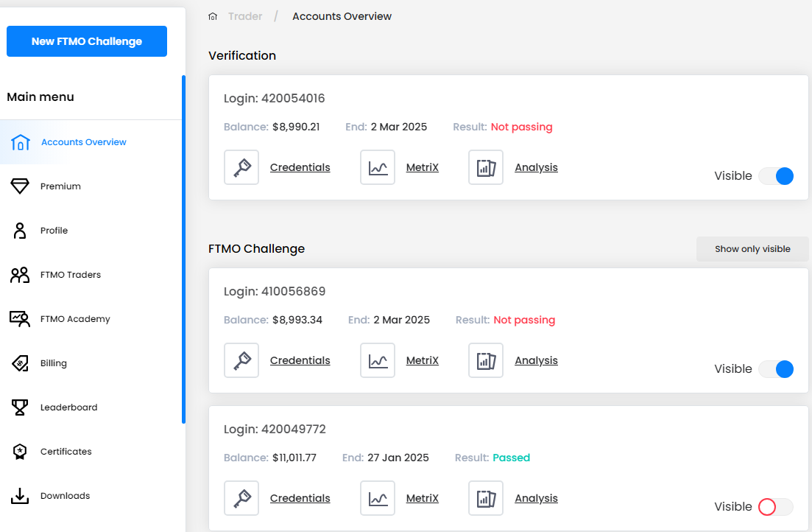Open MetriX link for login 410056869
The height and width of the screenshot is (532, 812).
click(x=422, y=360)
